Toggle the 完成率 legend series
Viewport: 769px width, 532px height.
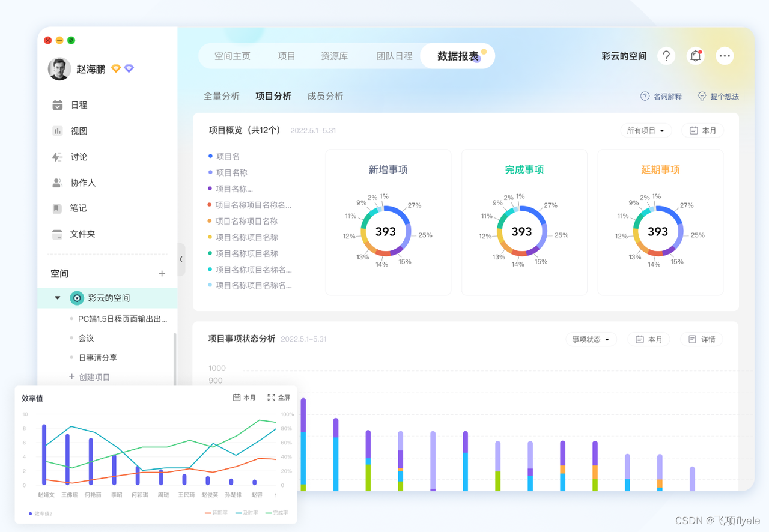point(276,513)
